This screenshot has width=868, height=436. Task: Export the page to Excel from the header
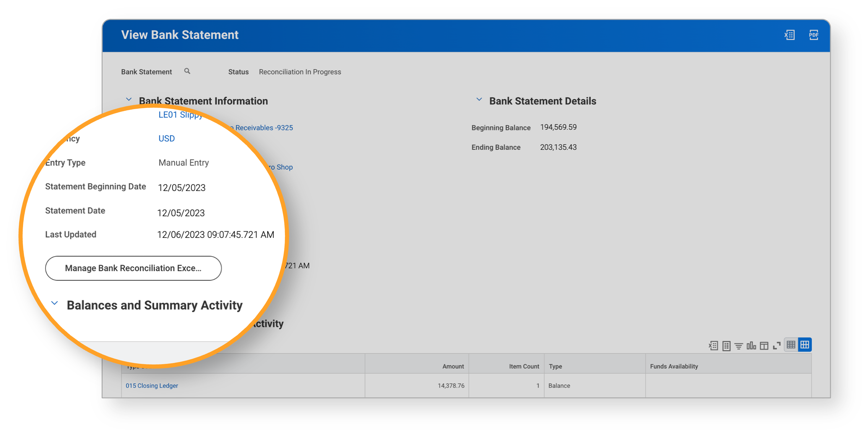pyautogui.click(x=789, y=35)
